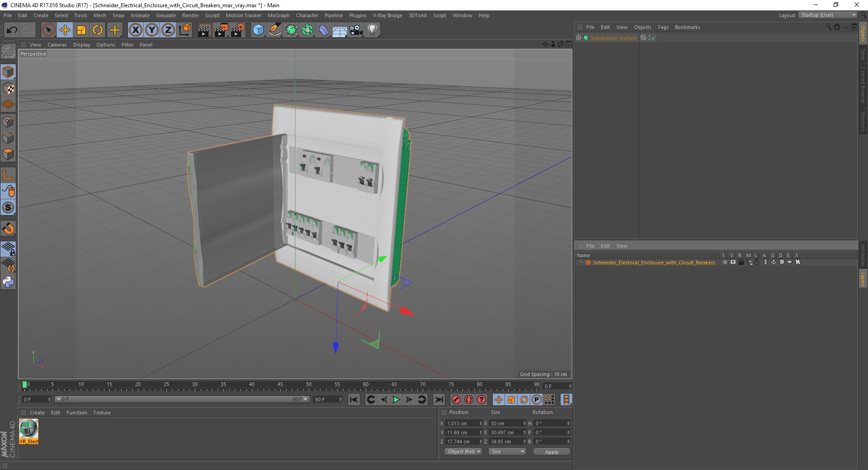Select Schneider_Electrical_Enclosure layer name
Image resolution: width=868 pixels, height=470 pixels.
[654, 263]
